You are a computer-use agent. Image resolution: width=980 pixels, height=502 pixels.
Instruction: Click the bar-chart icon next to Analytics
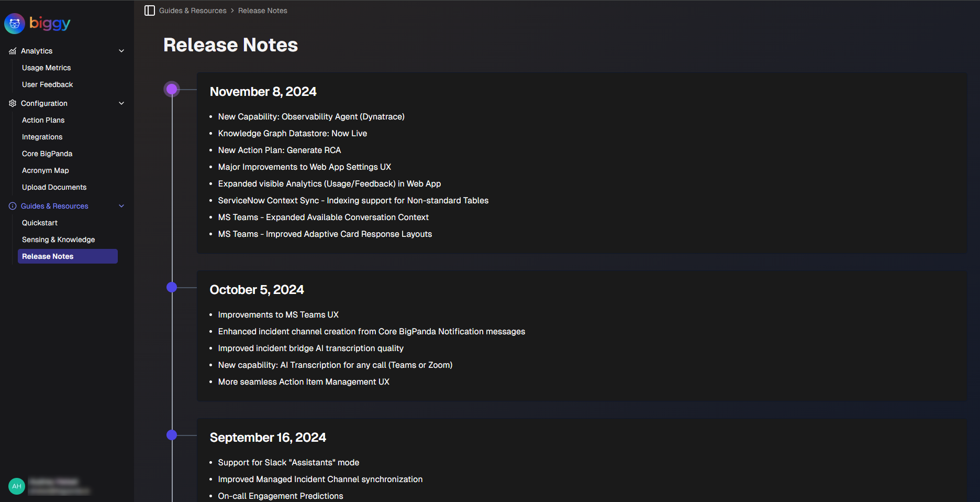coord(12,51)
